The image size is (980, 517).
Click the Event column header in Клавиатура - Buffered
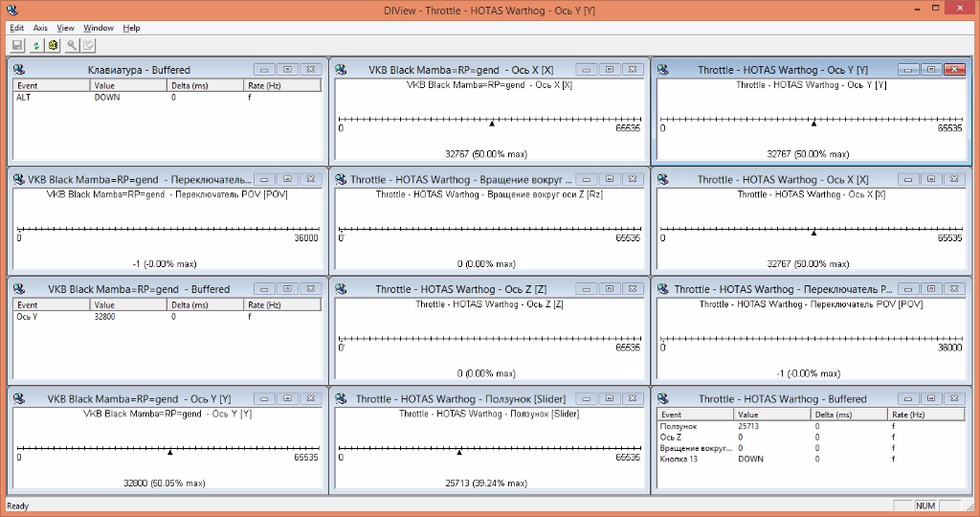coord(52,85)
